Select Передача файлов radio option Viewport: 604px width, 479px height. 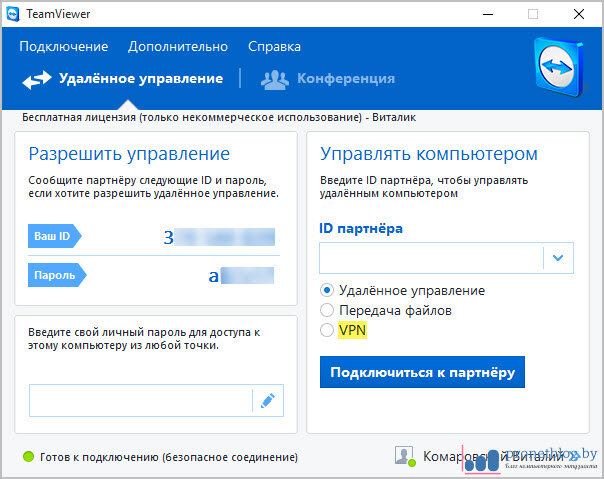(327, 310)
